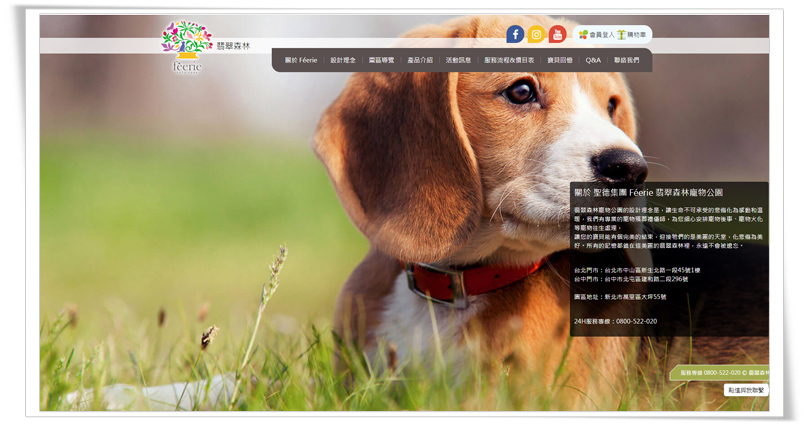The image size is (810, 428).
Task: Click the 會員登入 member login link
Action: pos(596,34)
